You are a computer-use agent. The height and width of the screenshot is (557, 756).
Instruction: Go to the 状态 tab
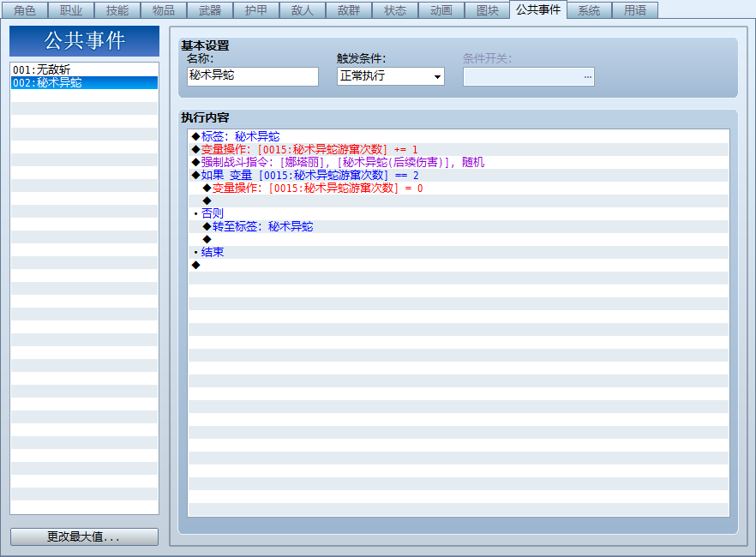click(x=395, y=10)
